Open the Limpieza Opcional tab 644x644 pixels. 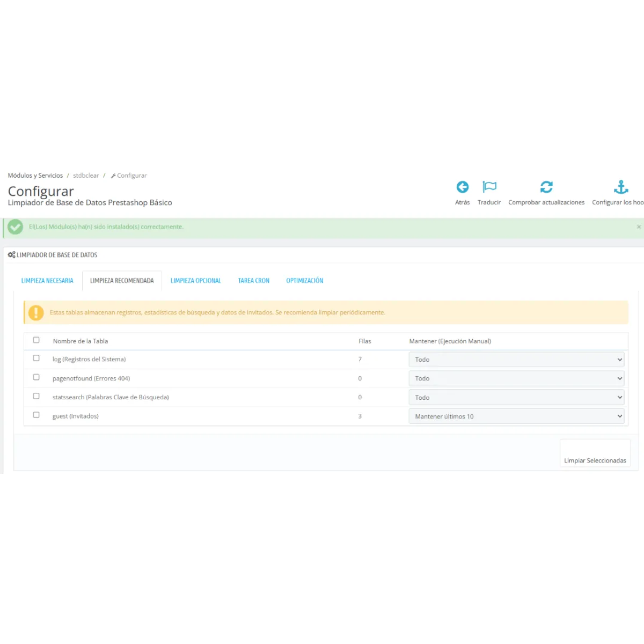pyautogui.click(x=196, y=281)
